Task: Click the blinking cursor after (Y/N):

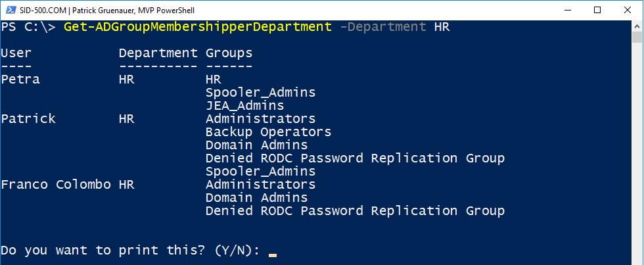Action: click(273, 254)
